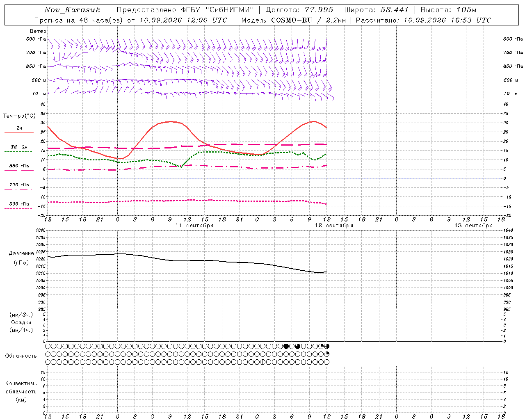Click the Облачность cloudiness row label
This screenshot has width=525, height=420.
click(21, 356)
